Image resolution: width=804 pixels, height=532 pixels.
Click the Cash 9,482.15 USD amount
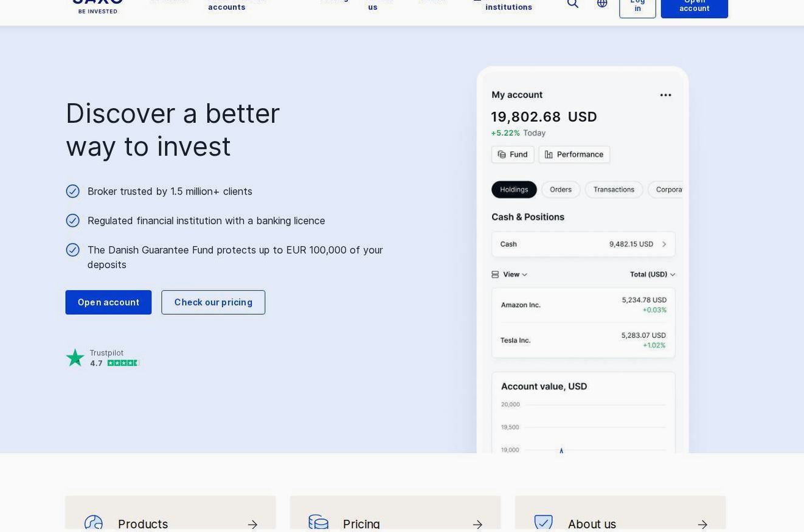pos(631,244)
